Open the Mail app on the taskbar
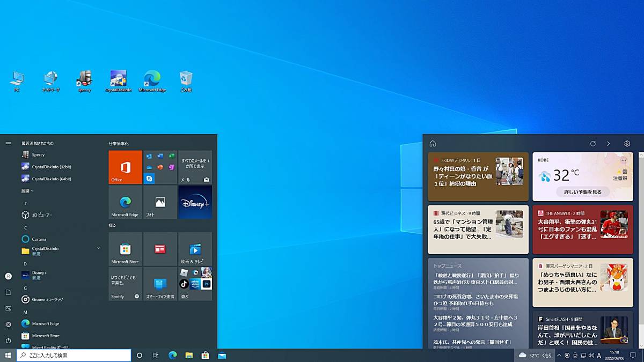 point(222,355)
